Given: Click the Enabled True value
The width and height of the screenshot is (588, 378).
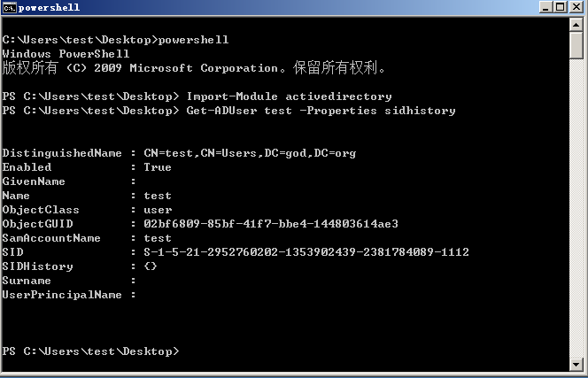Looking at the screenshot, I should pos(158,167).
